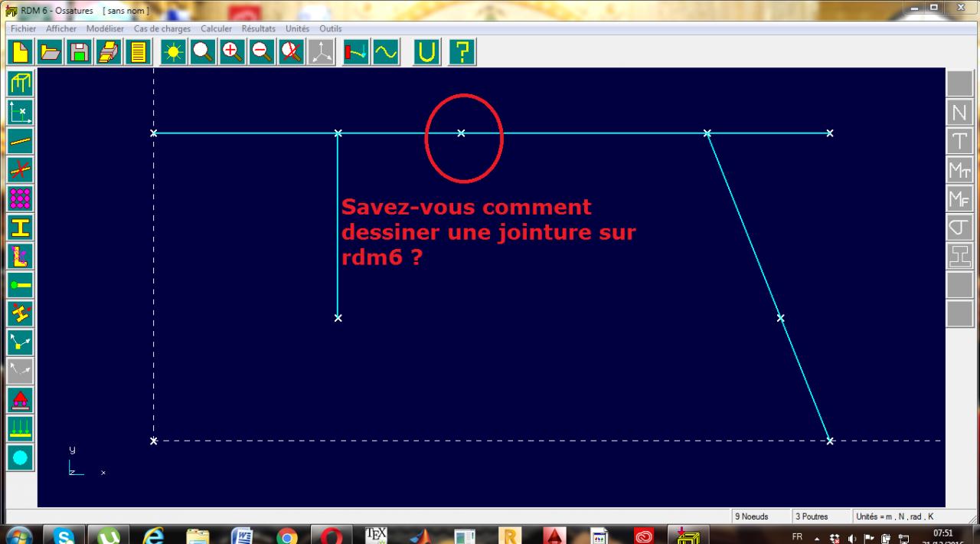980x544 pixels.
Task: Click the yellow L-shaped profile icon
Action: pos(20,257)
